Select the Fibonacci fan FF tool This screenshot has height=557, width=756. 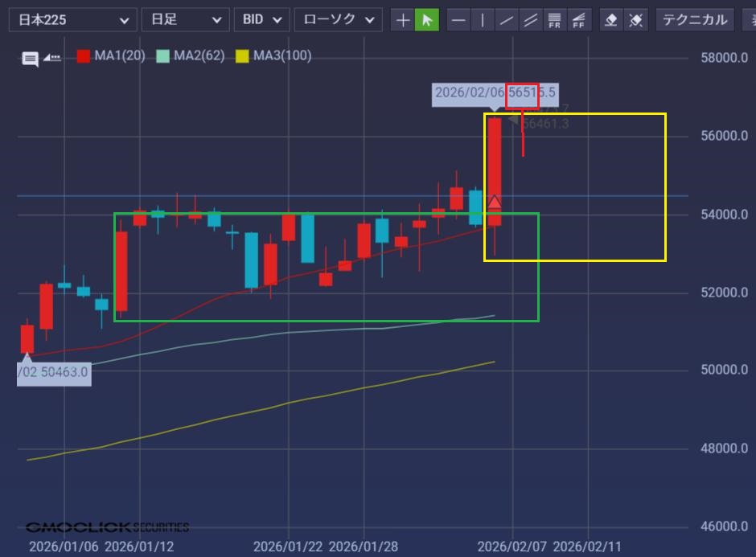click(577, 19)
